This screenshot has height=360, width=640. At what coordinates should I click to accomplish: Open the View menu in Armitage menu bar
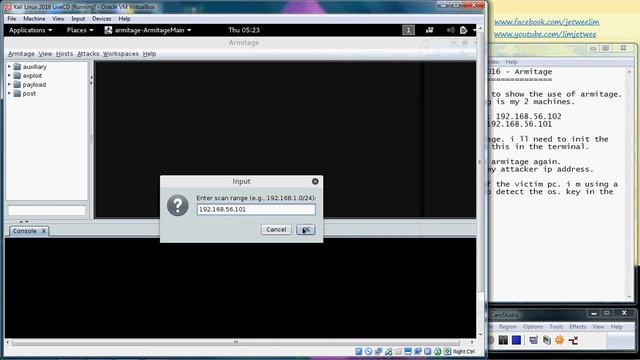pyautogui.click(x=45, y=54)
